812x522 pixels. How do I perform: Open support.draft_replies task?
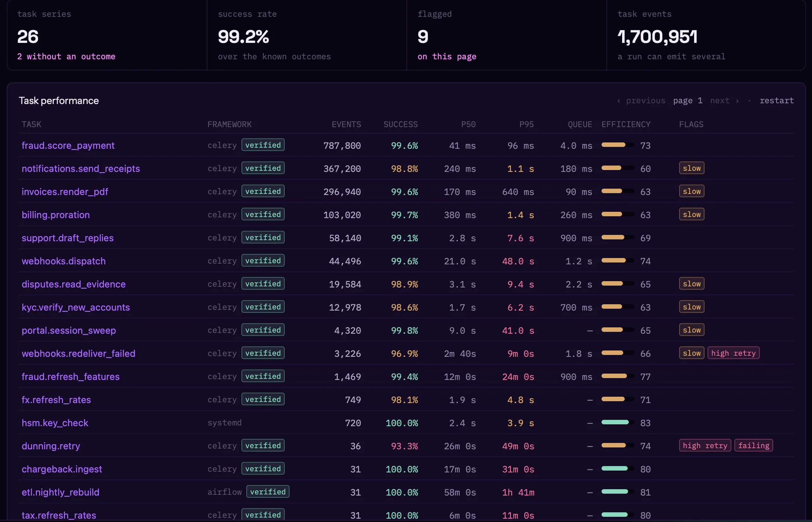68,238
